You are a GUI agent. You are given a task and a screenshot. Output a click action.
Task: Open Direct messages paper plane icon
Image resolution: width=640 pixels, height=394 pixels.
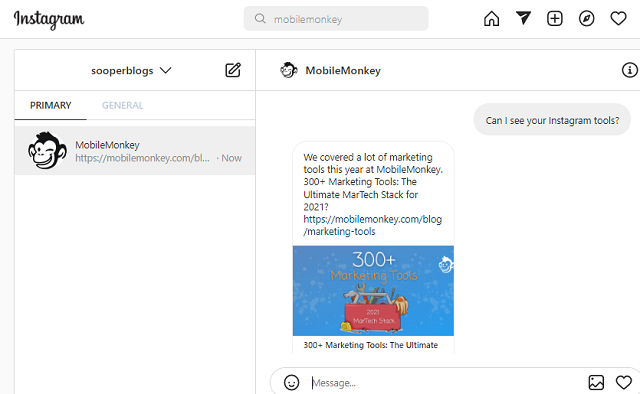[523, 18]
